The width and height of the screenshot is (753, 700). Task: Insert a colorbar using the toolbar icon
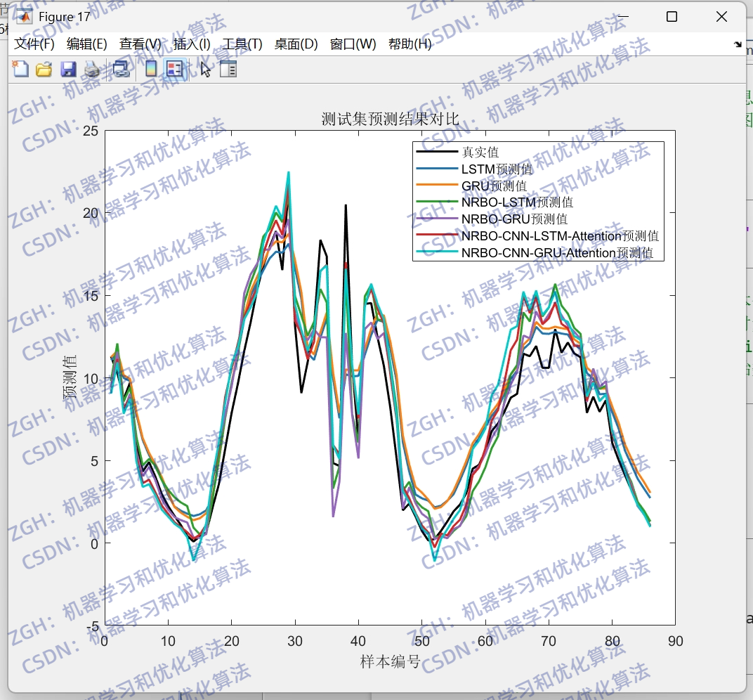tap(151, 69)
